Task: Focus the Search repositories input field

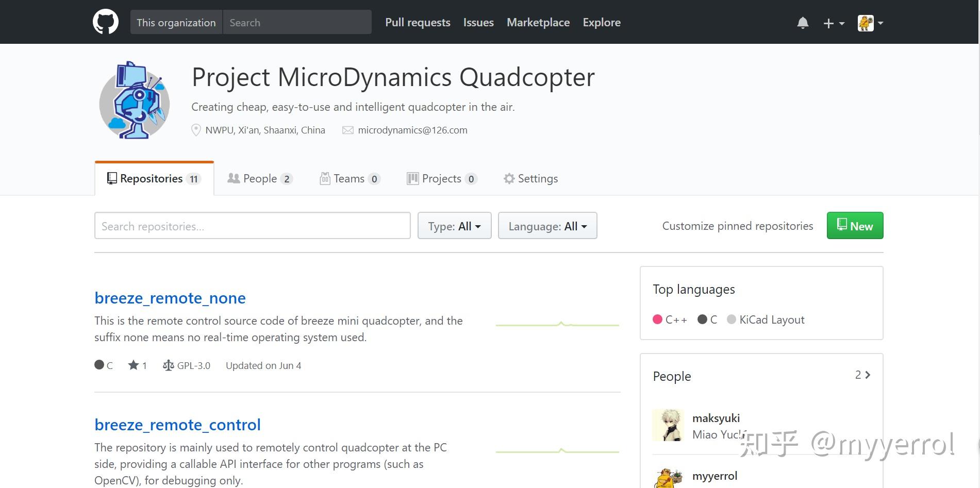Action: 252,226
